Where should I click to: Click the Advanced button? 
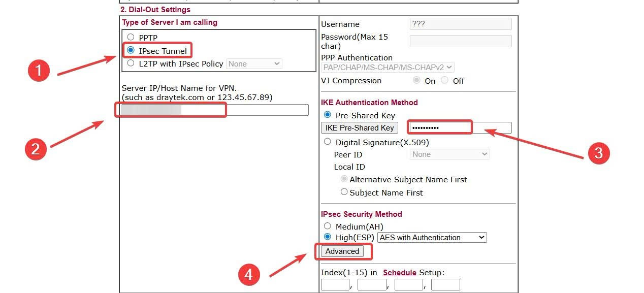(x=342, y=251)
